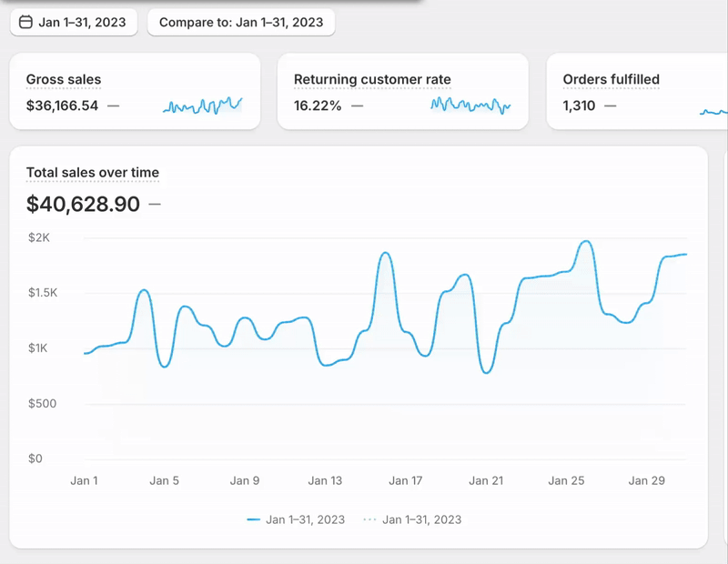
Task: Click the "Orders fulfilled" metric title
Action: (x=610, y=80)
